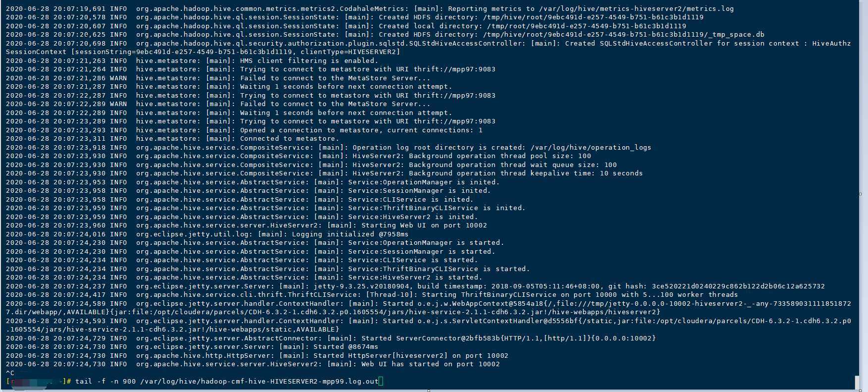The width and height of the screenshot is (868, 392).
Task: Click the bottom-right corner resize handle
Action: 860,390
